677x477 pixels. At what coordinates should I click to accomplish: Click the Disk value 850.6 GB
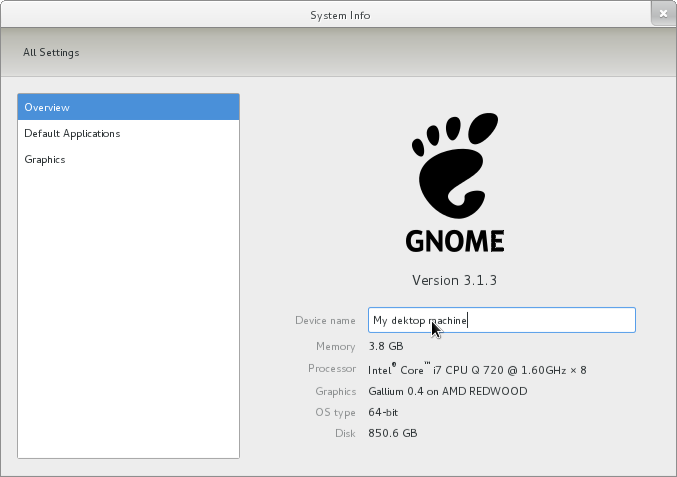393,433
